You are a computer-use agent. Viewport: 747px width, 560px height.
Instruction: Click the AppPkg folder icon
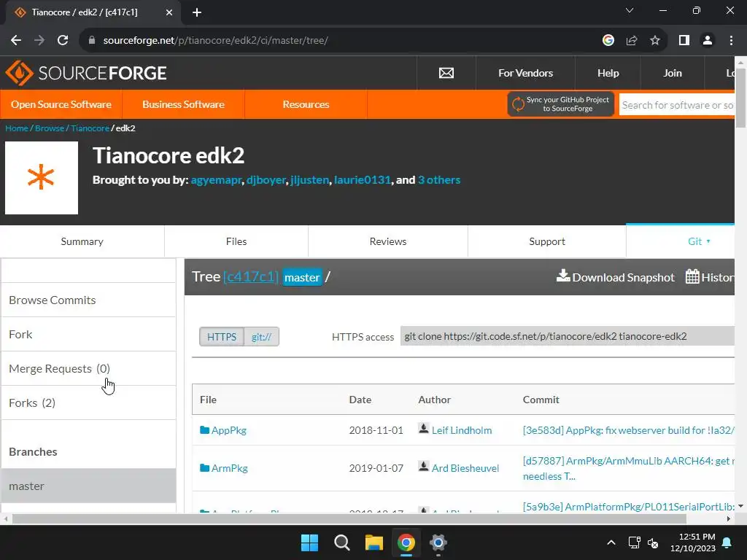(204, 430)
